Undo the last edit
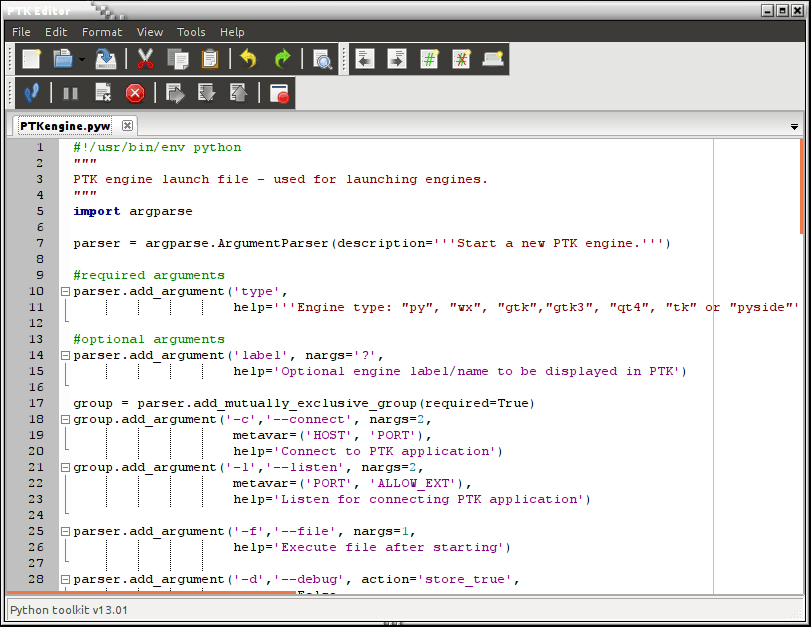811x627 pixels. click(x=248, y=59)
